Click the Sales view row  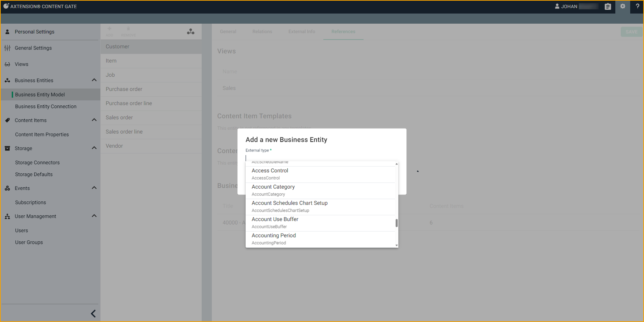(428, 88)
